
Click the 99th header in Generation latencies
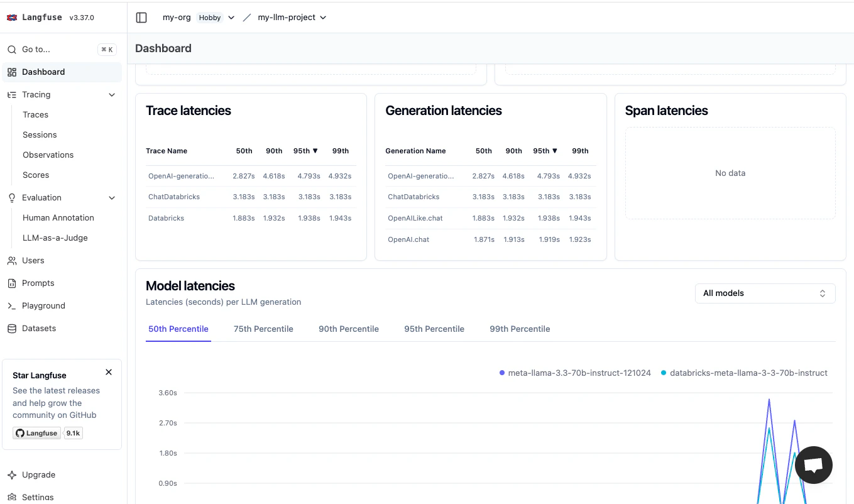(x=580, y=151)
